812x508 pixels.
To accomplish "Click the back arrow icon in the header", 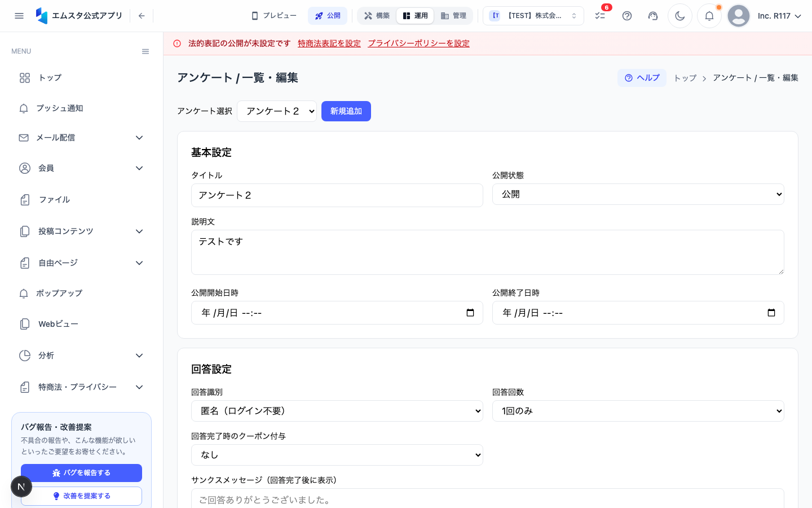I will (142, 16).
